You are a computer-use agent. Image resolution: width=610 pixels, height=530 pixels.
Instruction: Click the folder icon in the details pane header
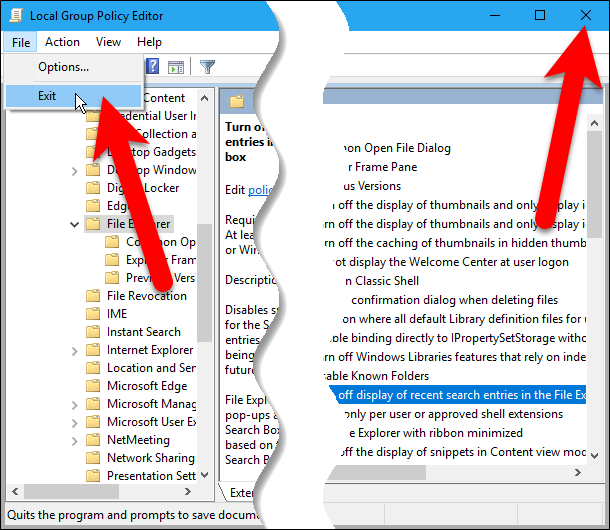[x=237, y=102]
